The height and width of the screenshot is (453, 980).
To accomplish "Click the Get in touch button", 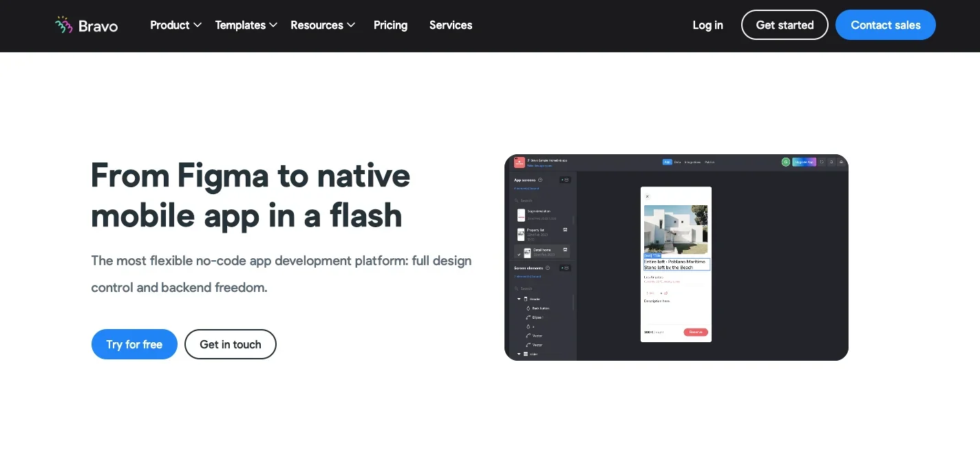I will click(x=231, y=344).
